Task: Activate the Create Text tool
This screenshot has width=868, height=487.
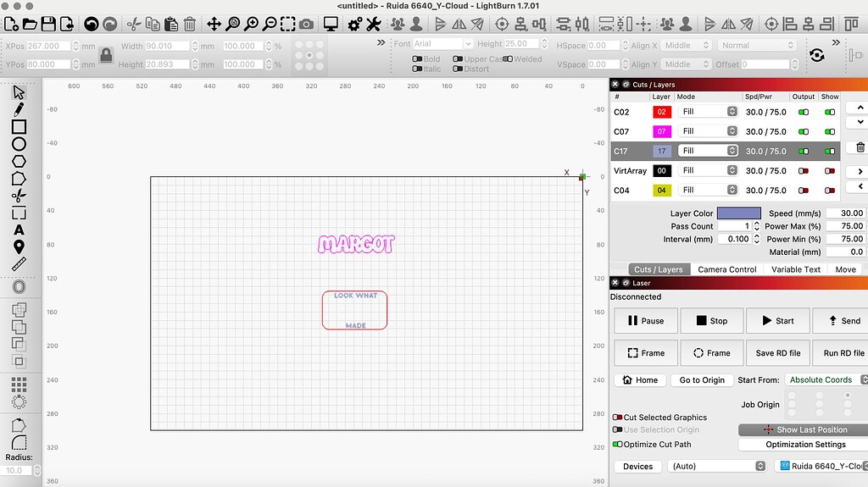Action: (x=19, y=230)
